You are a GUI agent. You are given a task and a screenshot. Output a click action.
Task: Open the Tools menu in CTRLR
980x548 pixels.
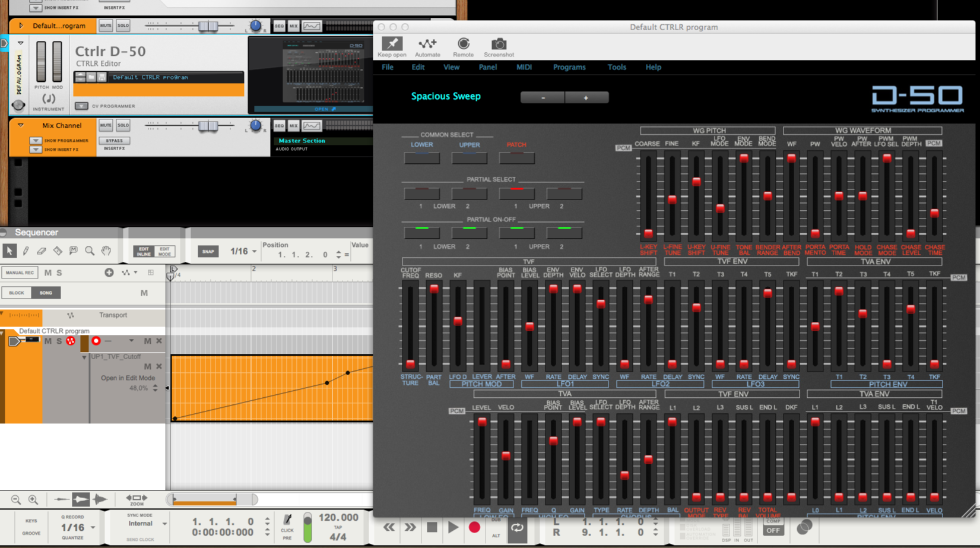pos(617,67)
